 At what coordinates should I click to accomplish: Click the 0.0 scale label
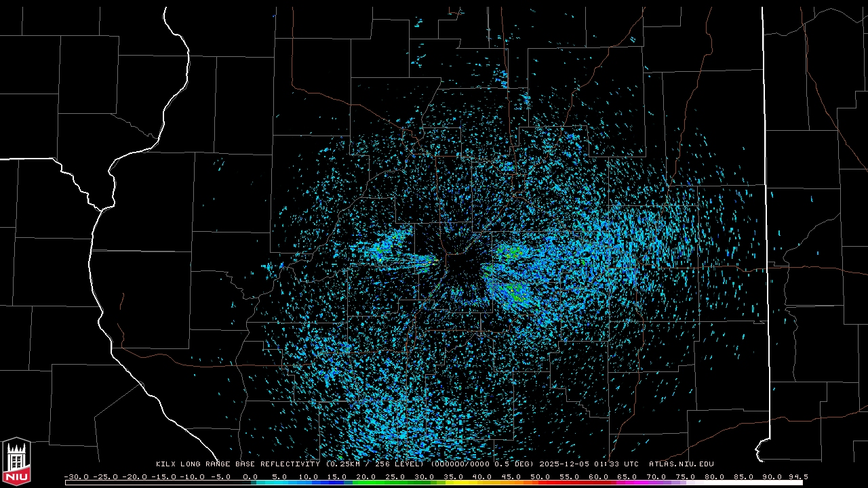pyautogui.click(x=250, y=477)
